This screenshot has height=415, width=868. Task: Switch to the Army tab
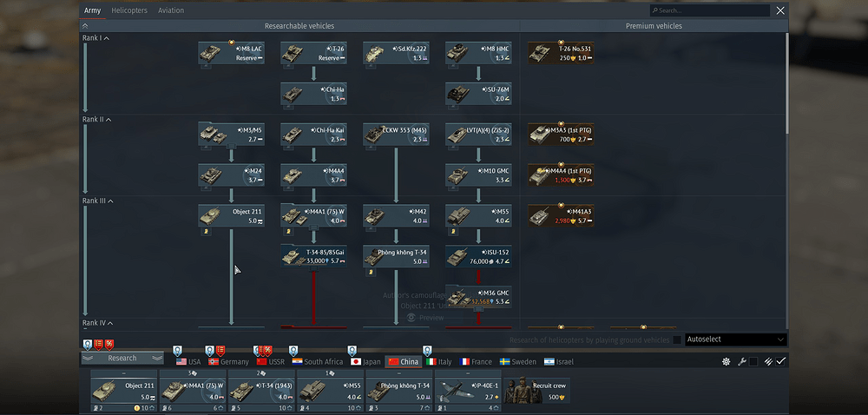(93, 10)
